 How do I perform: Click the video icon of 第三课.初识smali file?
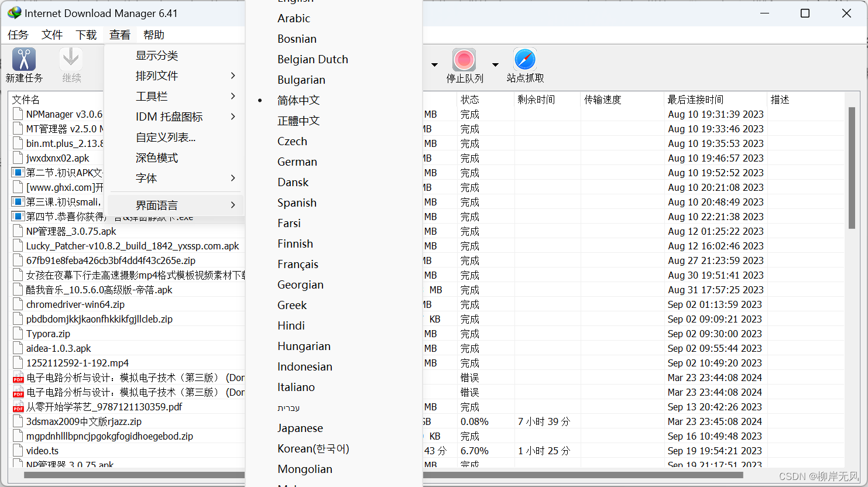18,202
